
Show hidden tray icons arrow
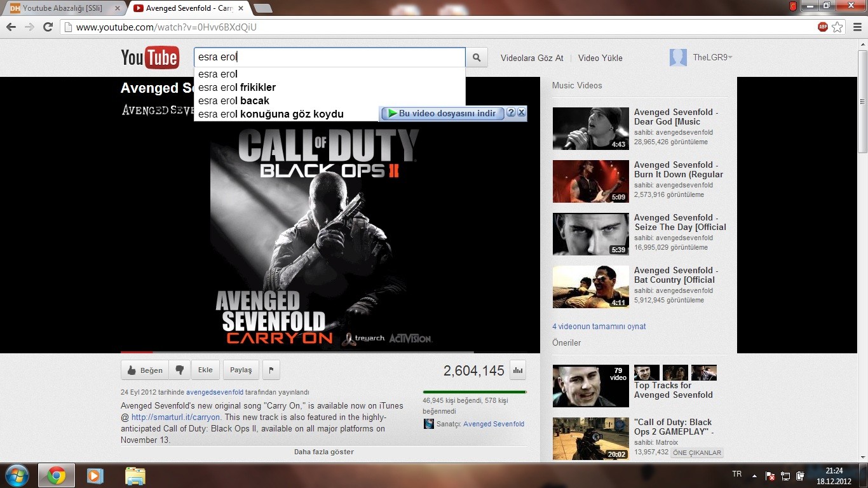point(754,475)
